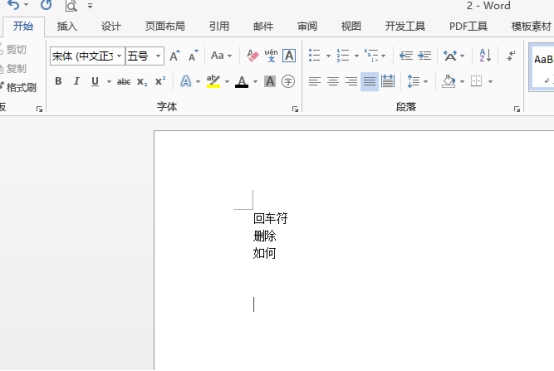The image size is (554, 371).
Task: Open the 开发工具 (Developer) tab
Action: (405, 26)
